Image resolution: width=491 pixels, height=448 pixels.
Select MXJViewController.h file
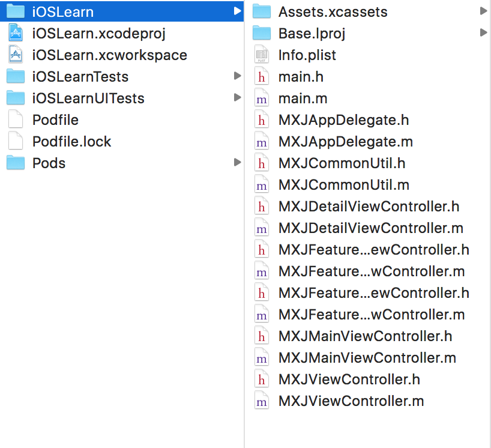click(x=349, y=380)
